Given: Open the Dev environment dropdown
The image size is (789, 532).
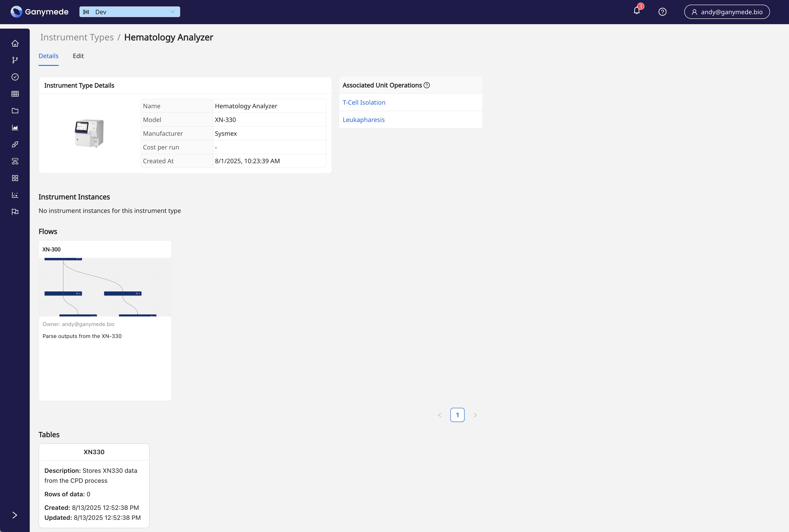Looking at the screenshot, I should (130, 12).
